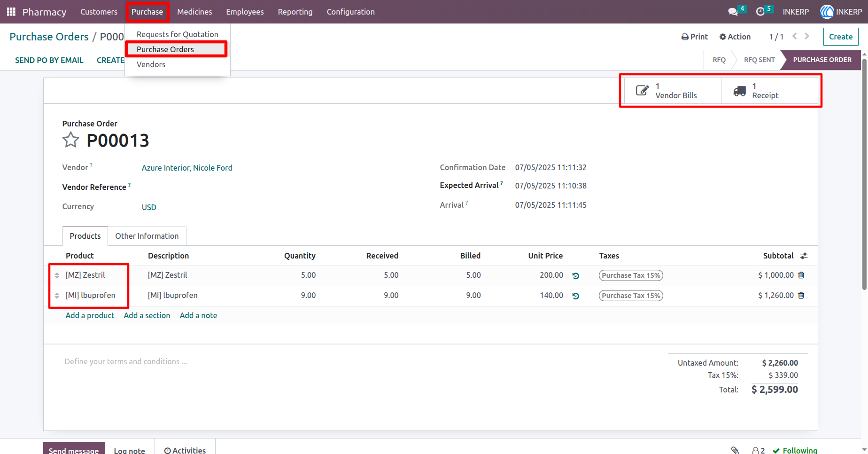Switch to Other Information tab
Screen dimensions: 868x454
(147, 236)
